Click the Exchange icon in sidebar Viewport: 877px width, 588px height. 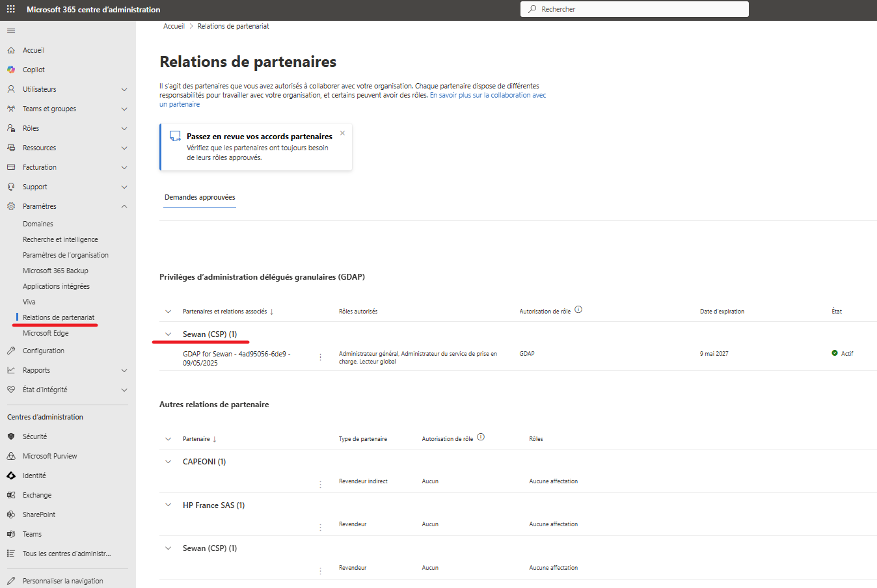[x=11, y=495]
